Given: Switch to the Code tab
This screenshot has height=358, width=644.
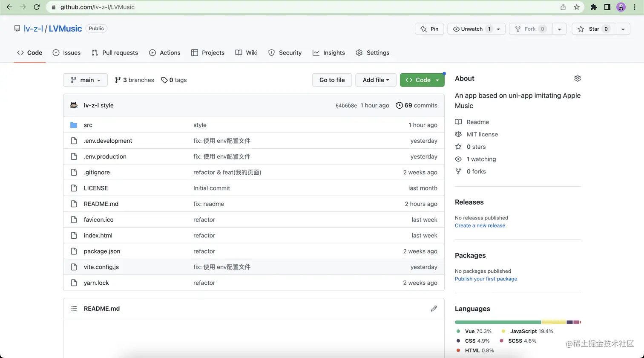Looking at the screenshot, I should (x=29, y=53).
